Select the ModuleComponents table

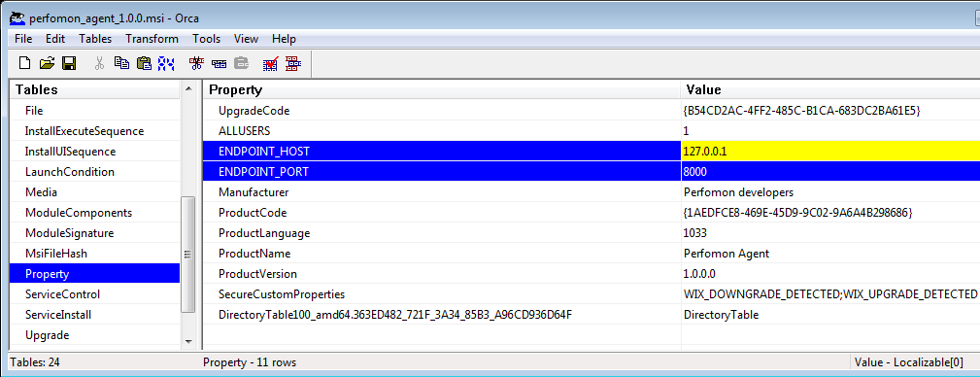point(94,213)
